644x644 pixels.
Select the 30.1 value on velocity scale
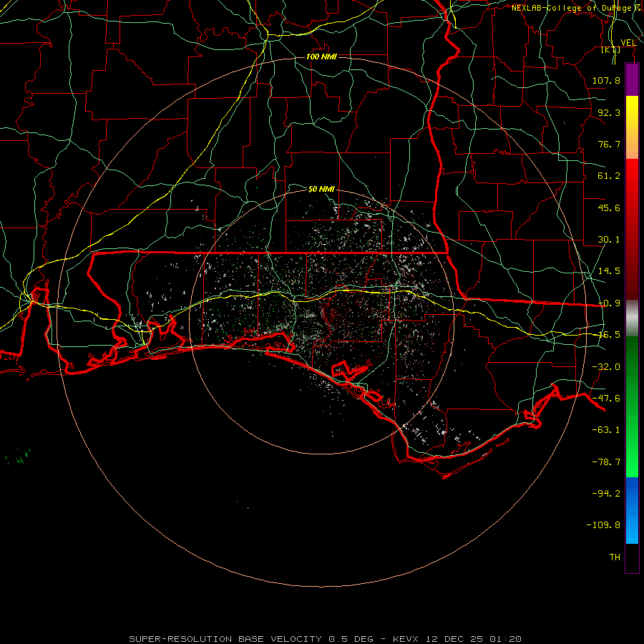pos(609,240)
